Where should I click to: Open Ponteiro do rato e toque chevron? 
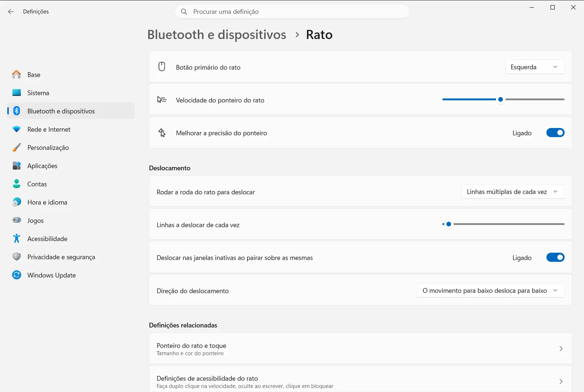[x=561, y=349]
